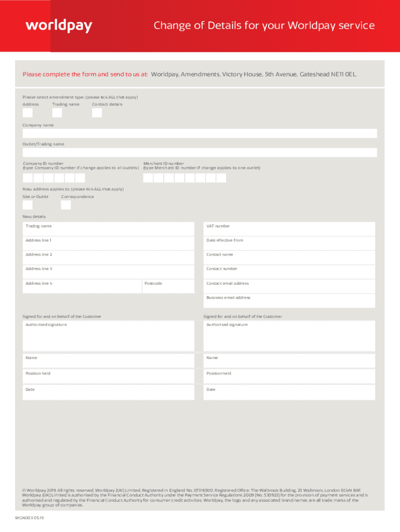
Task: Select first Company ID number box
Action: [x=28, y=178]
